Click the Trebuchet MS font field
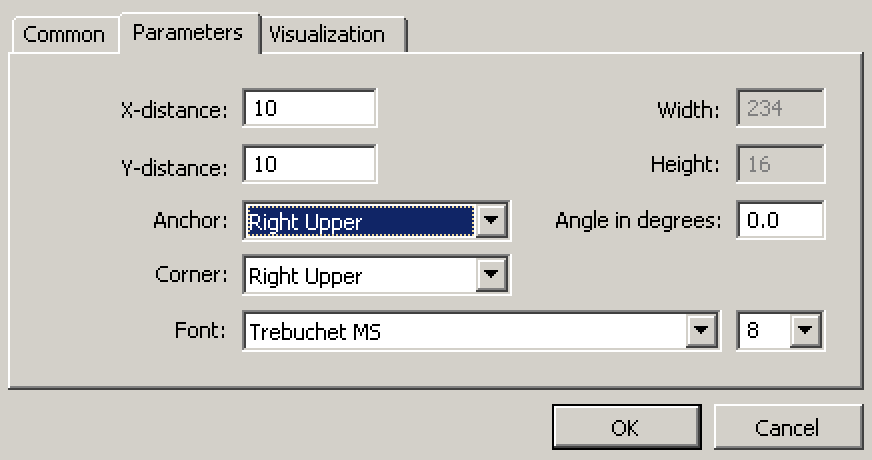The width and height of the screenshot is (872, 460). 464,331
